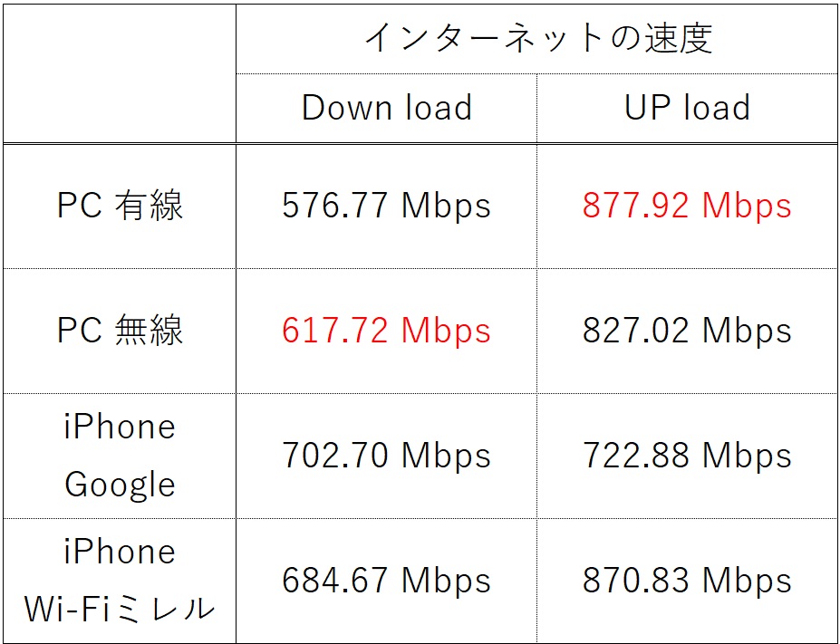Select the UP load column header

coord(687,108)
